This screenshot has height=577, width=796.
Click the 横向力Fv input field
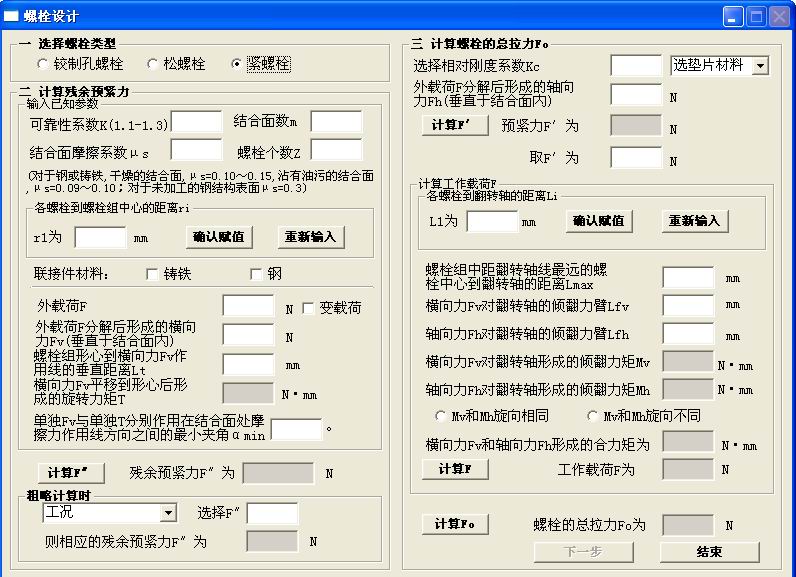pos(248,335)
